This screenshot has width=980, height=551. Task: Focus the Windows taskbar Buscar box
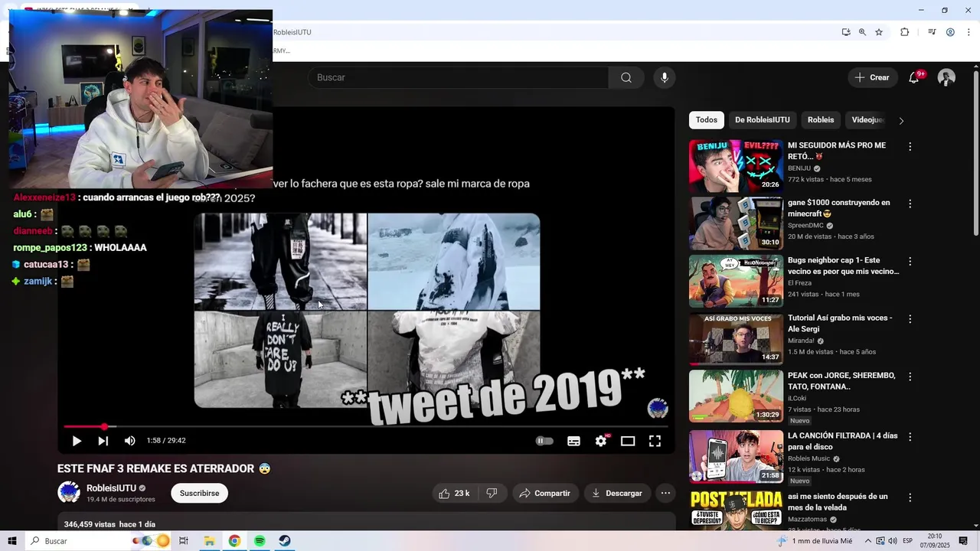98,541
